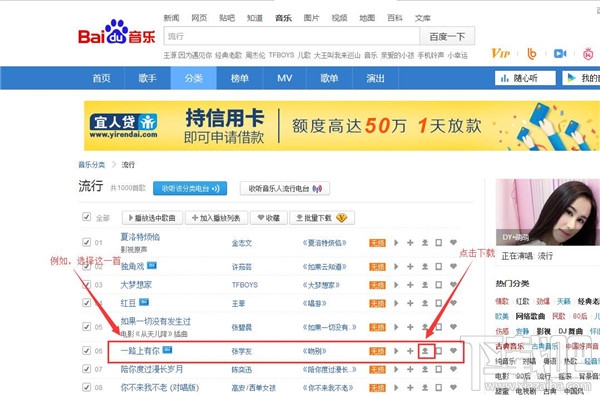Open the 音乐分类 breadcrumb link
The image size is (600, 396).
click(x=92, y=165)
